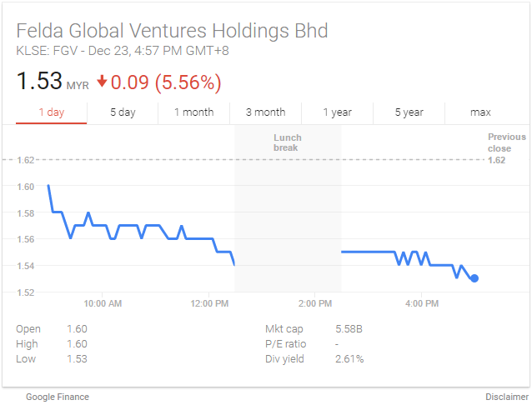Screen dimensions: 532x405
Task: Click the Mkt cap value 5.58B
Action: [349, 329]
